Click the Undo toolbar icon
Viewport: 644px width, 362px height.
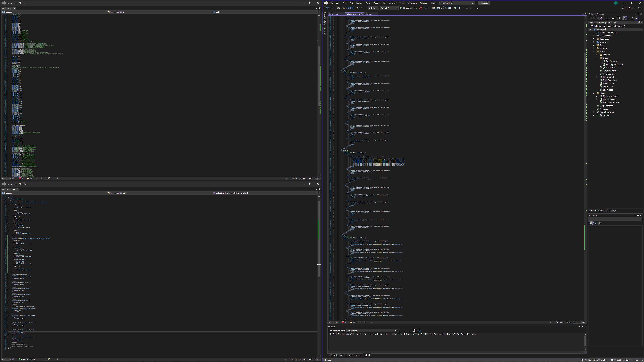(x=357, y=8)
